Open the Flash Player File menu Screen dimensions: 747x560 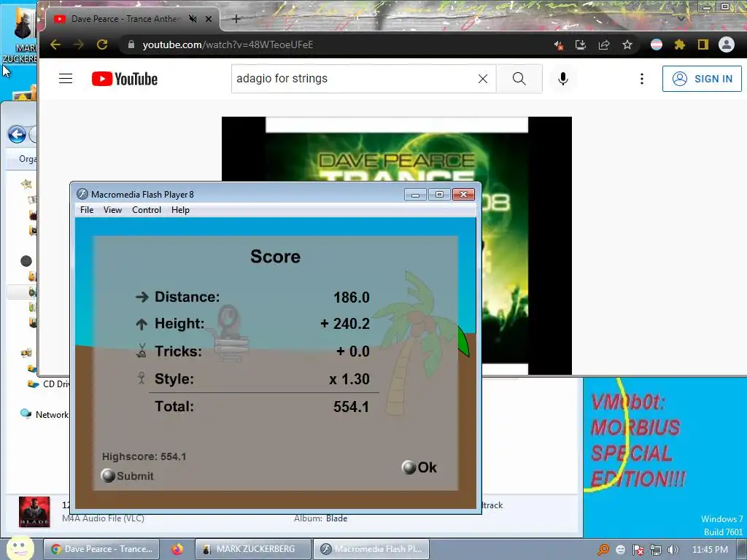coord(87,210)
